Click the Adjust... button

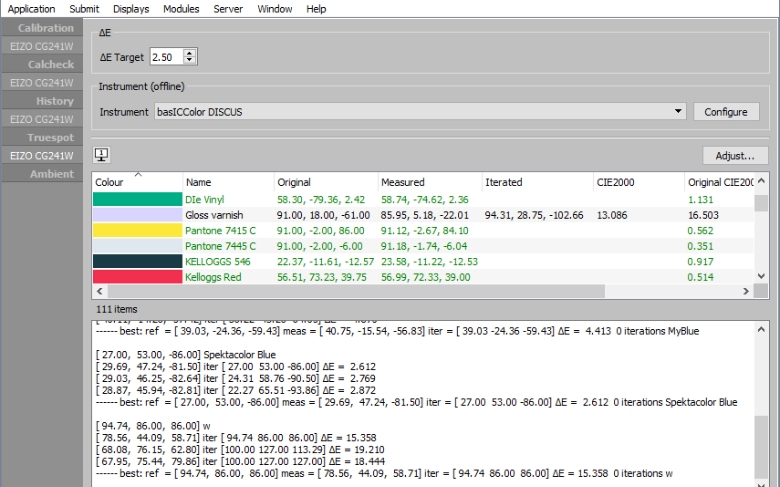pos(734,156)
